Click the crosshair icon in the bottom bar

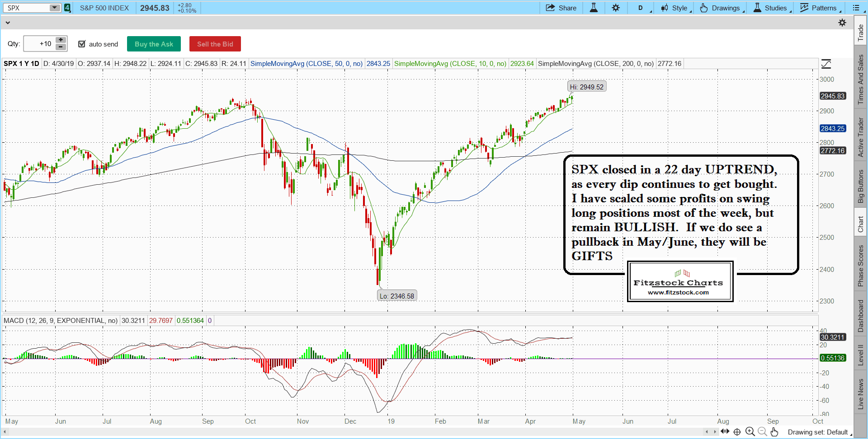click(737, 432)
